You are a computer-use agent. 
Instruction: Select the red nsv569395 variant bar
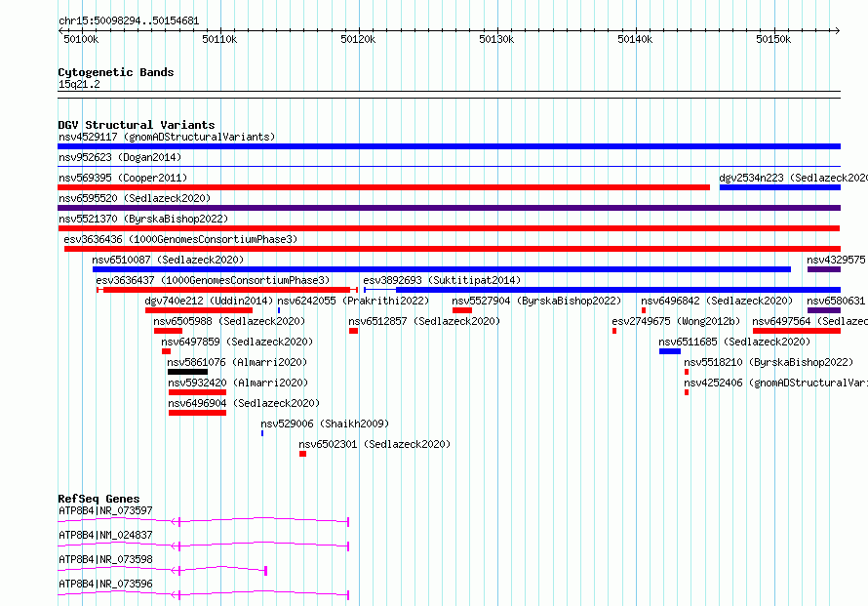[383, 187]
